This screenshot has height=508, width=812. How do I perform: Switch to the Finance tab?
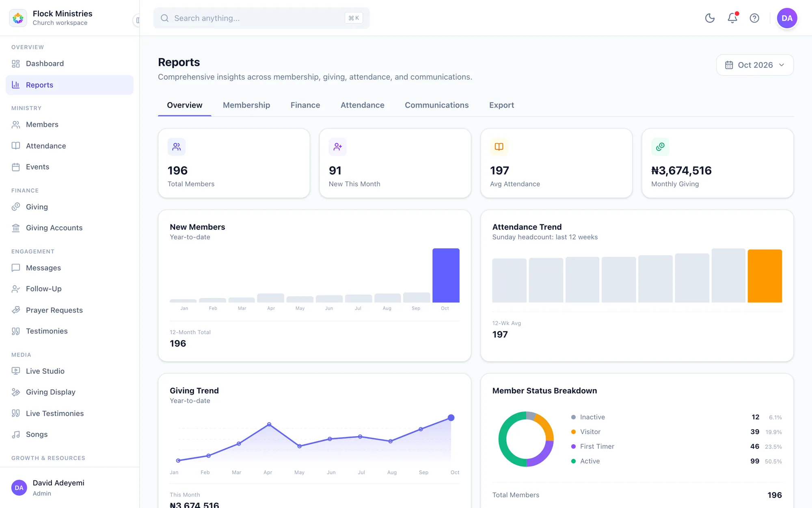pyautogui.click(x=305, y=105)
